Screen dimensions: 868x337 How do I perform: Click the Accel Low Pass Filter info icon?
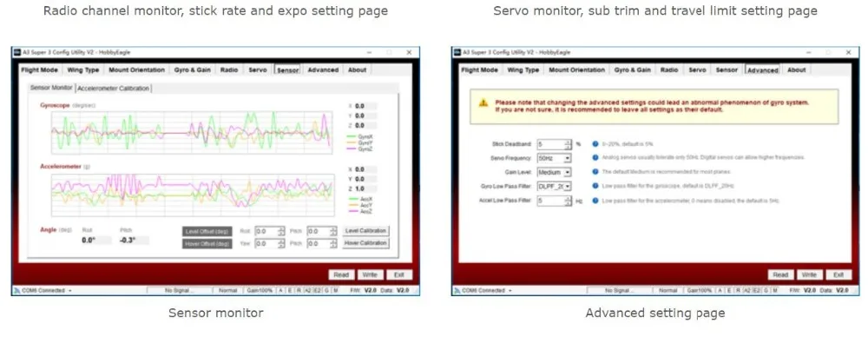click(x=595, y=201)
